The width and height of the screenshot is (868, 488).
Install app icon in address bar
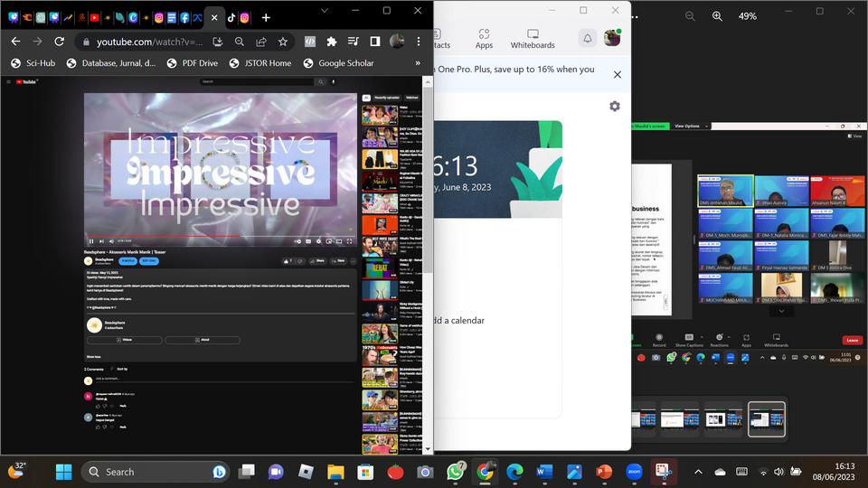pyautogui.click(x=218, y=42)
